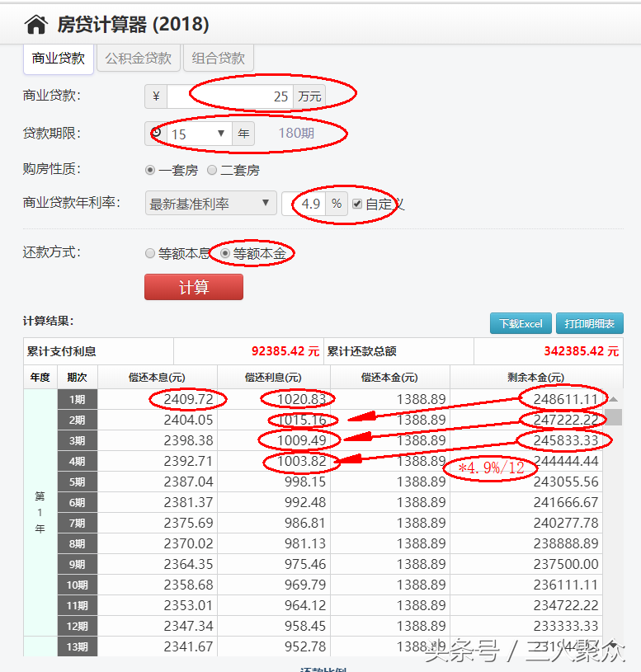Screen dimensions: 641x672
Task: Select 二套房 radio option
Action: click(212, 170)
